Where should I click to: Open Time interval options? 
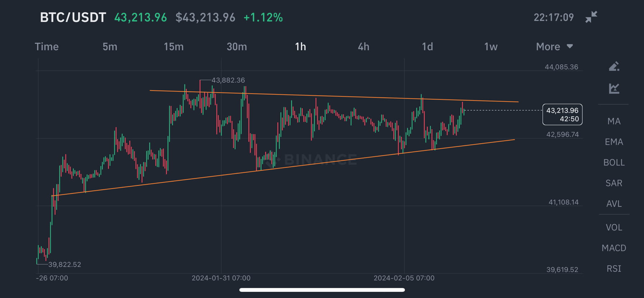(47, 46)
